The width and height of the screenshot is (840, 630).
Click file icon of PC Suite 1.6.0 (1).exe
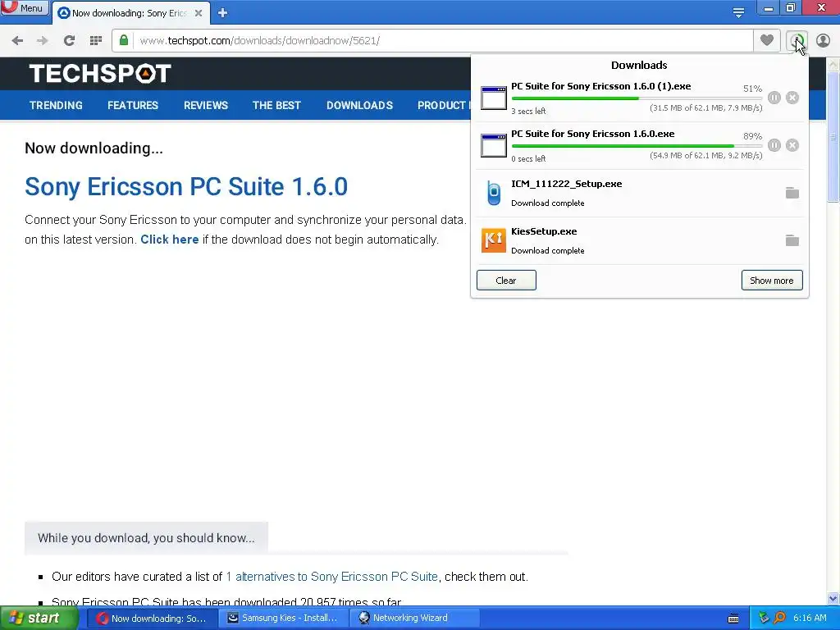click(x=493, y=98)
